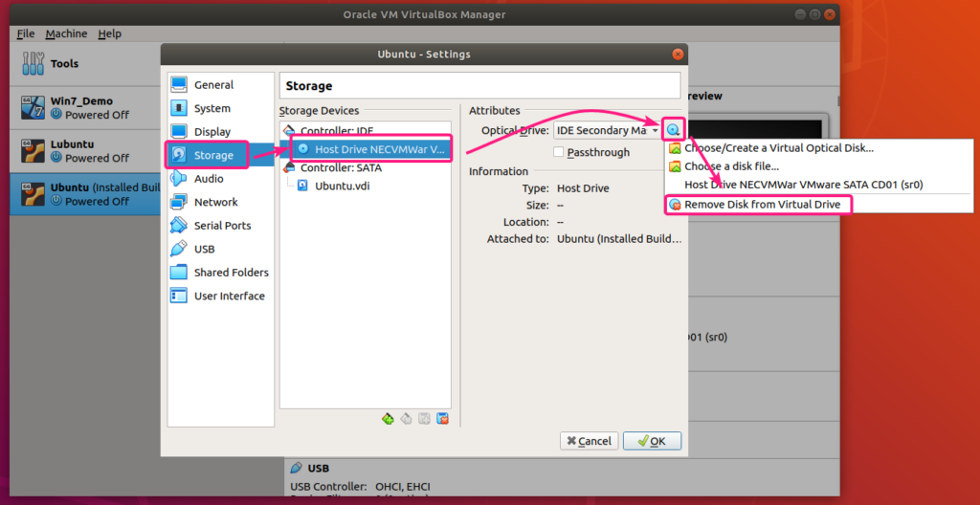Open the Machine menu in VirtualBox Manager
Viewport: 980px width, 505px height.
[x=66, y=33]
